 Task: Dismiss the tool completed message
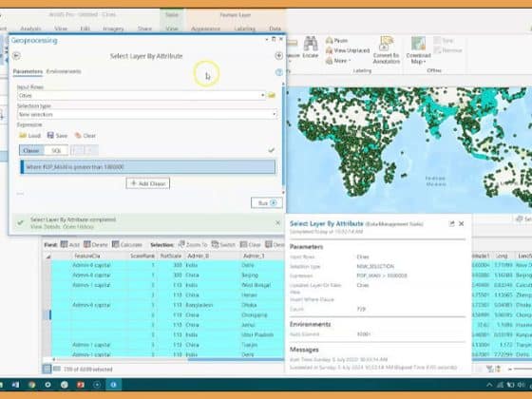tap(277, 222)
